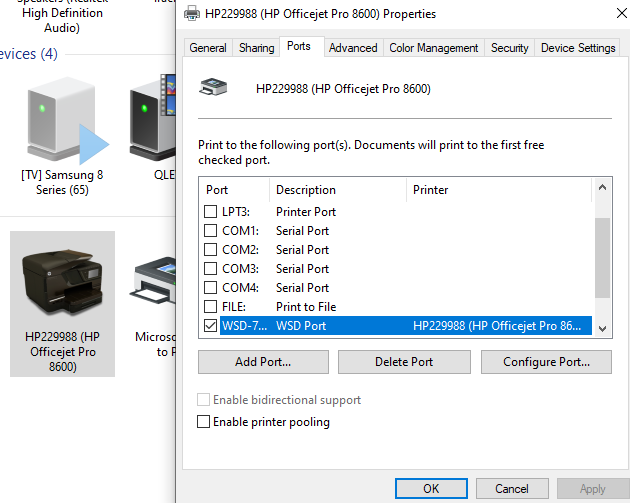Click the Add Port button

pos(263,362)
